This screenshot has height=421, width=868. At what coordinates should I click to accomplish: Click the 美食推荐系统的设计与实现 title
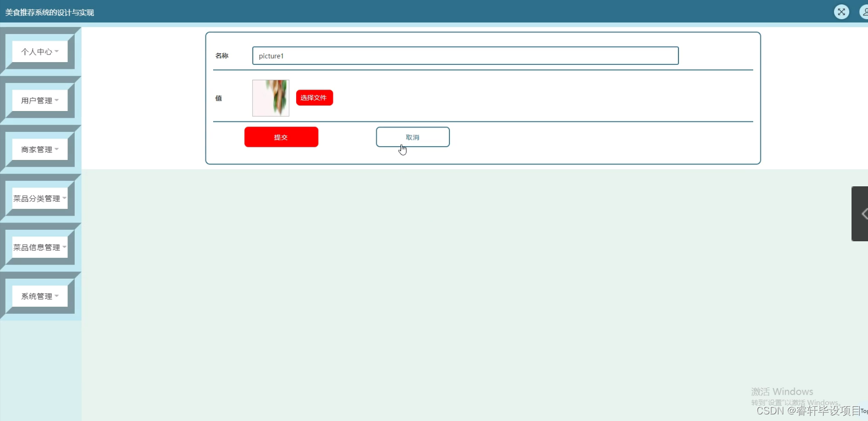point(50,12)
